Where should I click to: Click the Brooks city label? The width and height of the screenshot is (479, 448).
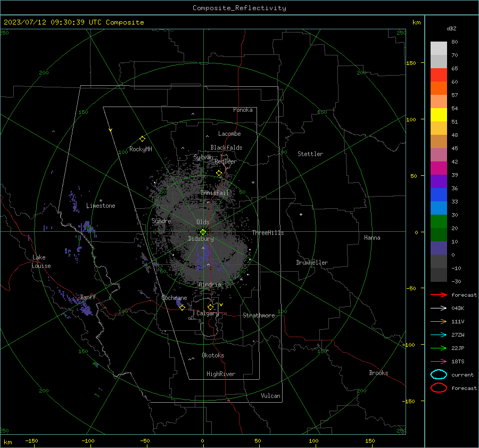pyautogui.click(x=378, y=373)
